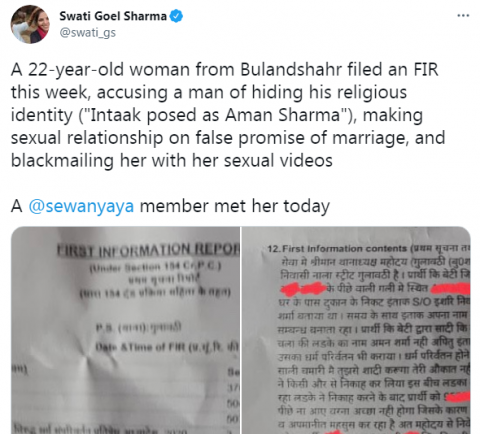Open the @swati_gs handle link
Image resolution: width=480 pixels, height=434 pixels.
(x=88, y=33)
